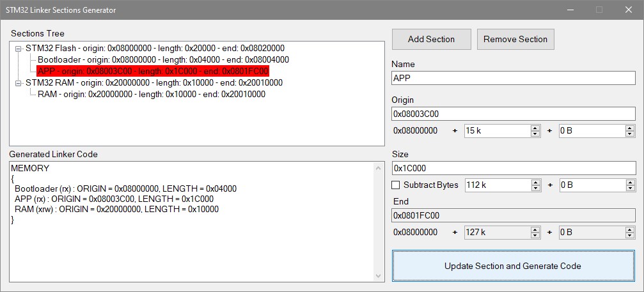
Task: Increase the Origin kilobytes spinner
Action: pos(535,128)
